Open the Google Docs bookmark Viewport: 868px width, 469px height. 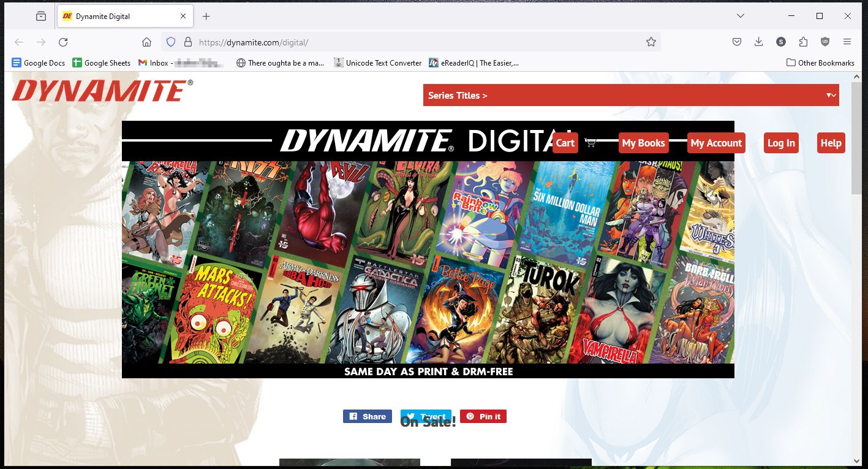pyautogui.click(x=38, y=63)
